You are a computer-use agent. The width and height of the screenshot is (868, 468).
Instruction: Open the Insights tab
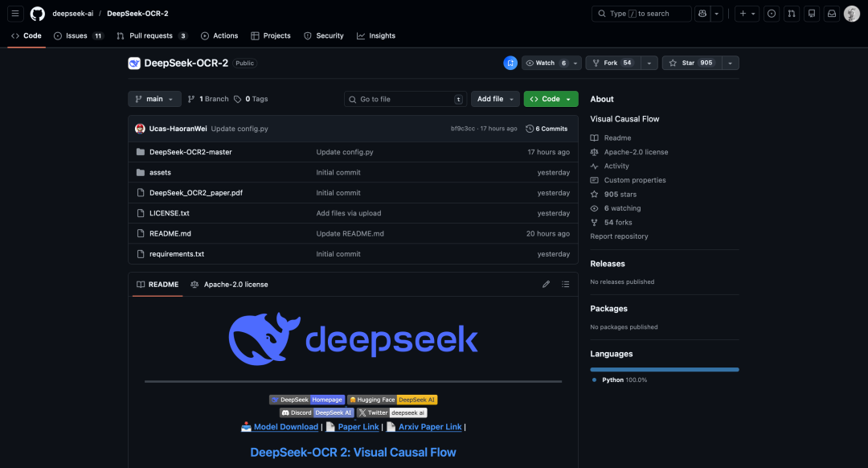[376, 35]
